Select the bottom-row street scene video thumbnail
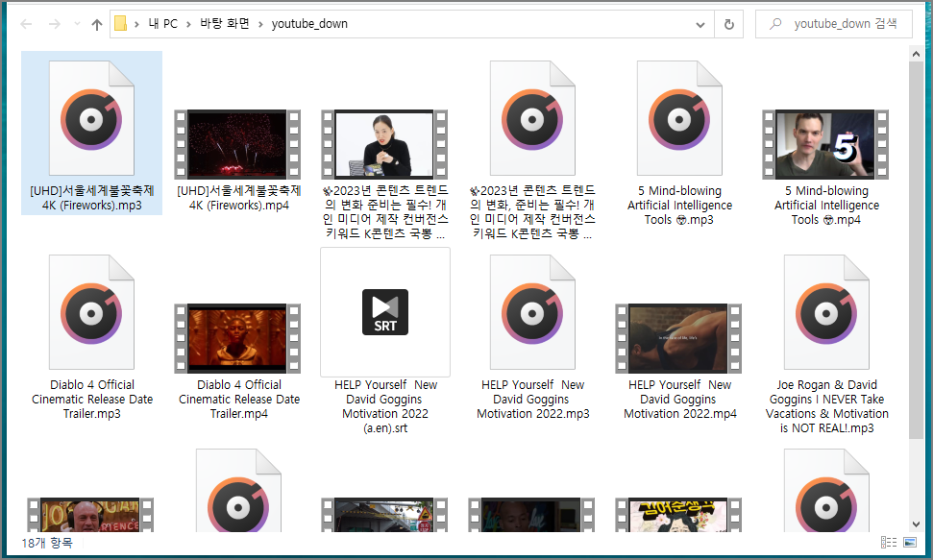The height and width of the screenshot is (560, 933). point(384,514)
